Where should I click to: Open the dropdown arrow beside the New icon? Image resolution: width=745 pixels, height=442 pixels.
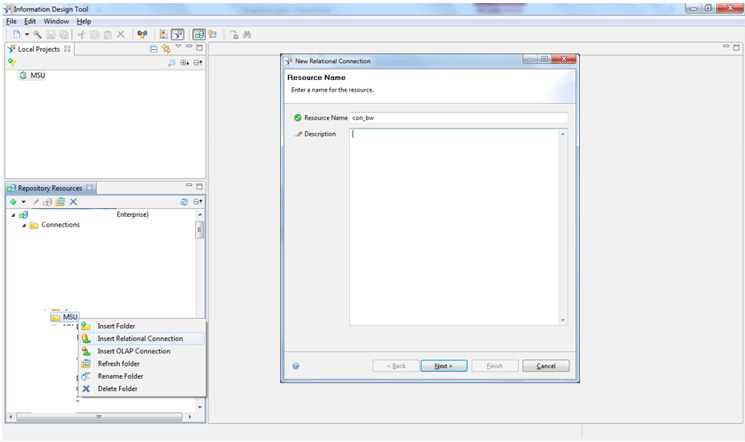pyautogui.click(x=27, y=34)
